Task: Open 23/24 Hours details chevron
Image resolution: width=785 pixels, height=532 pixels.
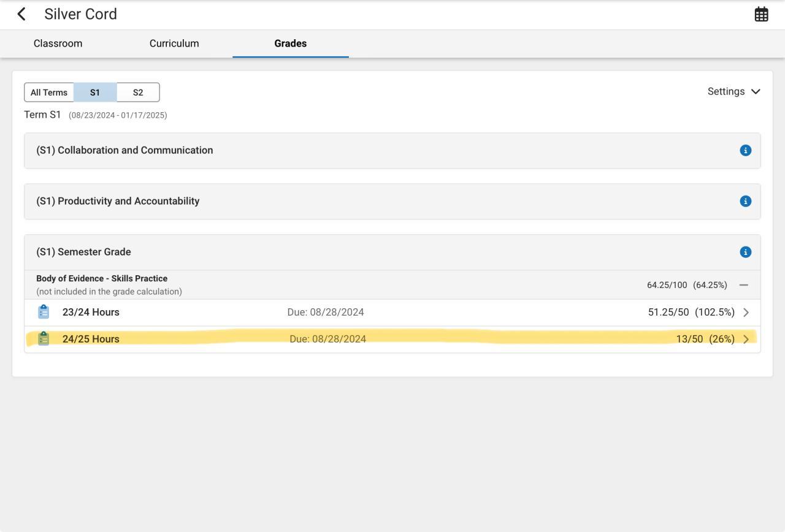Action: click(746, 313)
